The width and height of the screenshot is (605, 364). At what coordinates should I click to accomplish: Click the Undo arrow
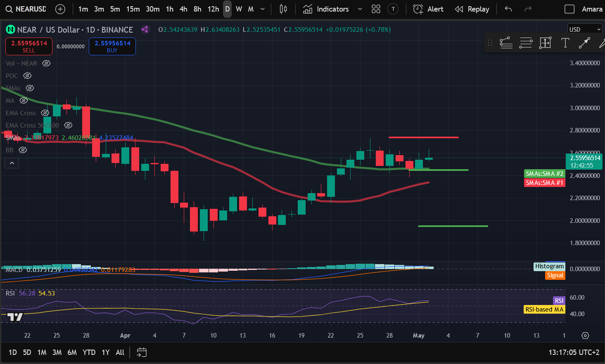point(508,9)
